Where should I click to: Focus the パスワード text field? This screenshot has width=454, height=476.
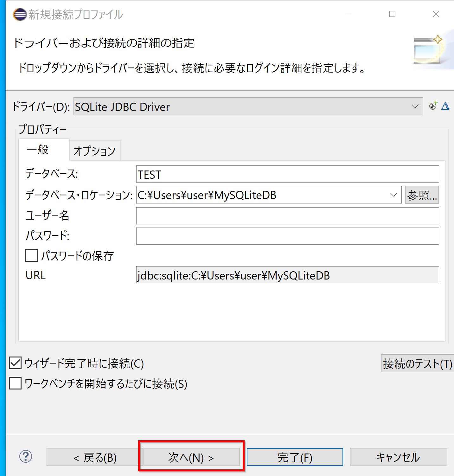click(x=287, y=236)
